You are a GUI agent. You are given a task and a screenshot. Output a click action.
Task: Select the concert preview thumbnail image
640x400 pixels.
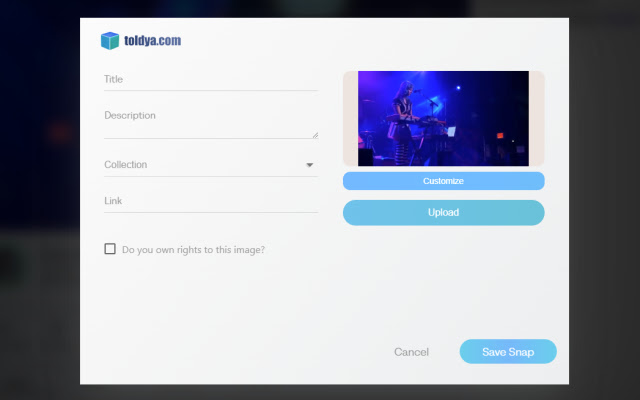pos(443,118)
